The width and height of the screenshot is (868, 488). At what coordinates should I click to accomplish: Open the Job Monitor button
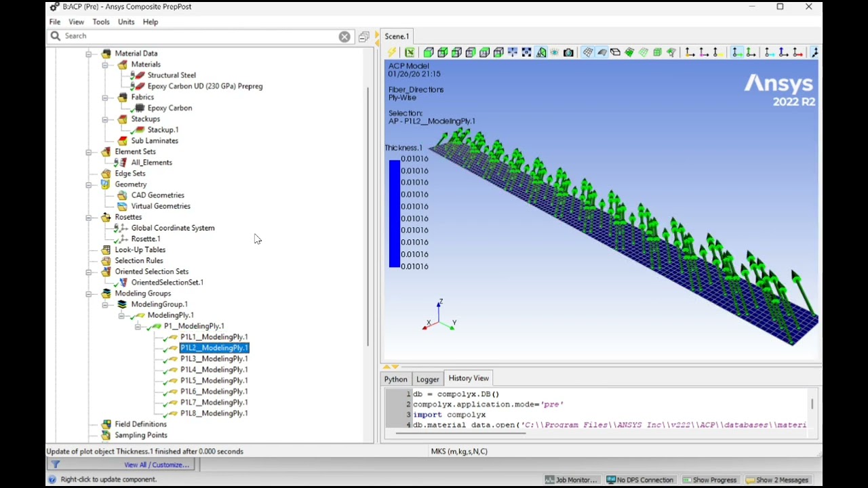pos(571,479)
